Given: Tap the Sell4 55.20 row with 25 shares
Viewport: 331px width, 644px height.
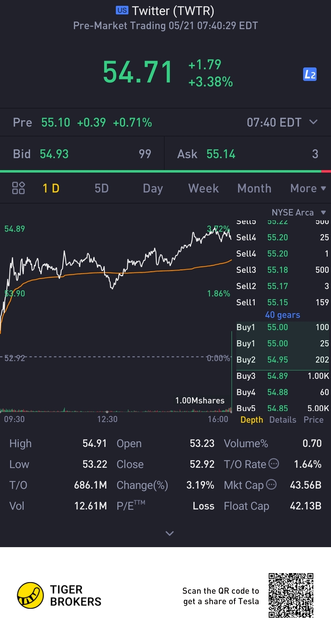Looking at the screenshot, I should pyautogui.click(x=283, y=237).
